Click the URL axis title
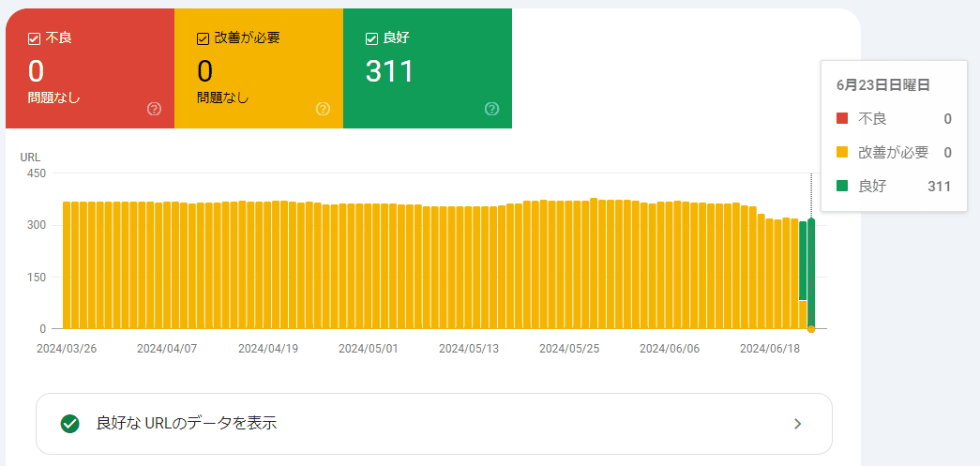 [30, 158]
